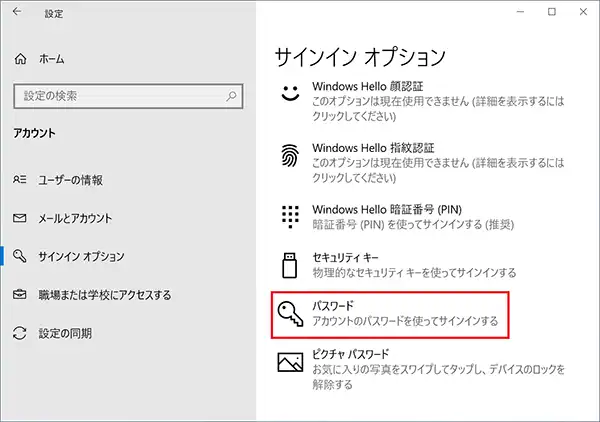This screenshot has width=600, height=422.
Task: Expand the パスワード sign-in option
Action: [390, 315]
